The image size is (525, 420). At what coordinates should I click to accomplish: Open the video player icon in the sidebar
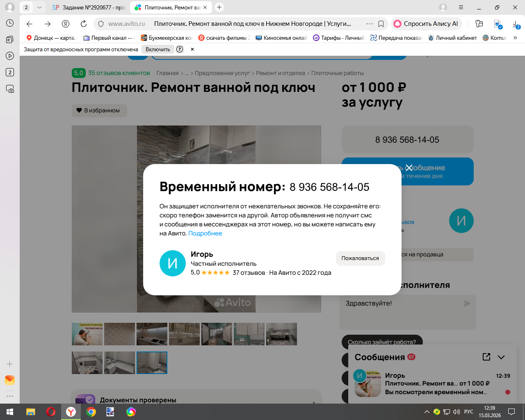click(10, 56)
